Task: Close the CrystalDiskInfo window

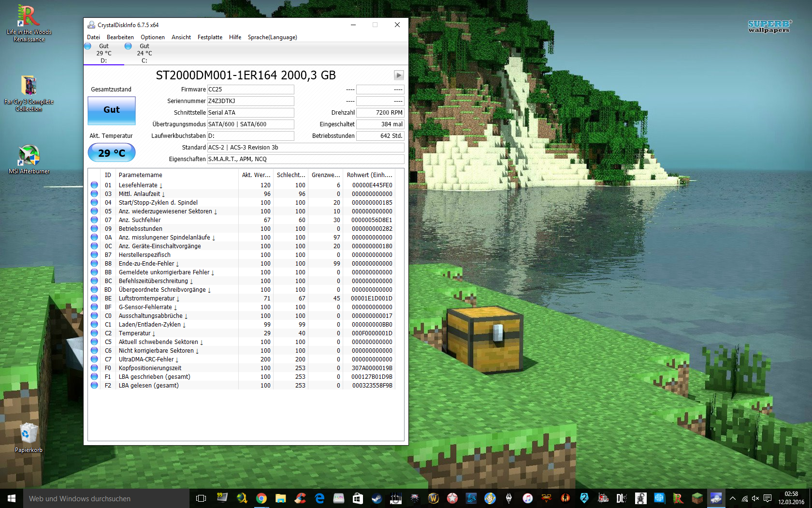Action: pos(397,25)
